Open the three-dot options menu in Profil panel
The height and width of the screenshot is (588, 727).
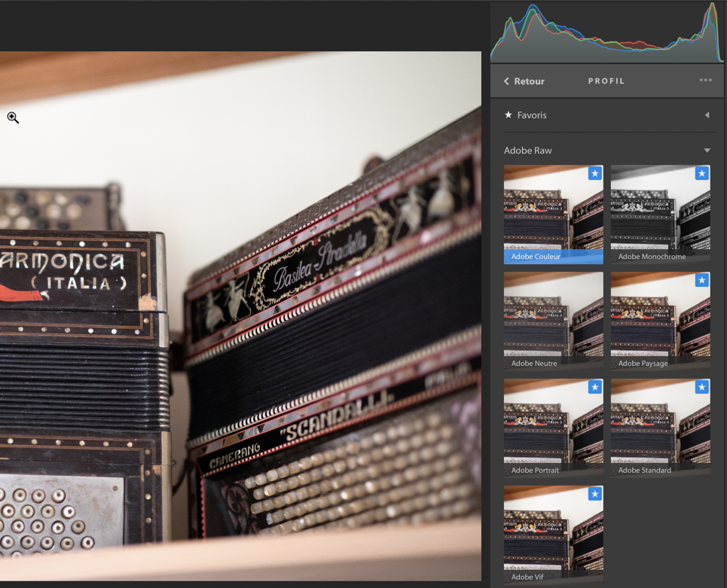click(705, 80)
